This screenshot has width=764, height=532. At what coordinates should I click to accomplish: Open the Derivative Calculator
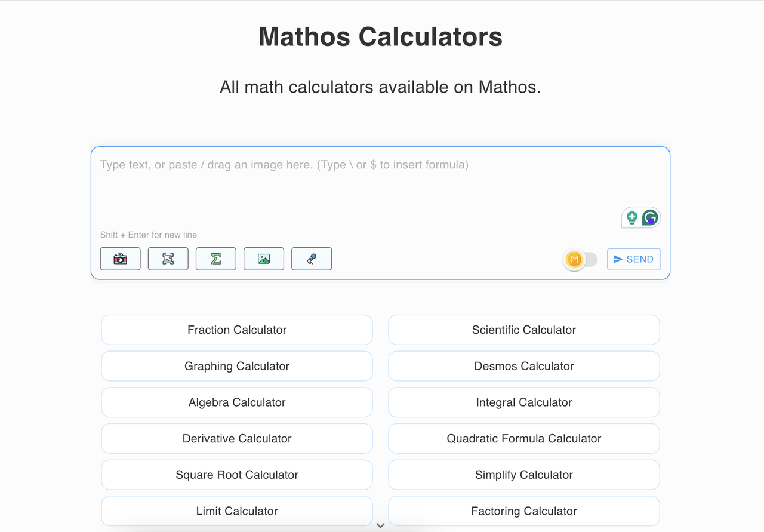pyautogui.click(x=237, y=438)
